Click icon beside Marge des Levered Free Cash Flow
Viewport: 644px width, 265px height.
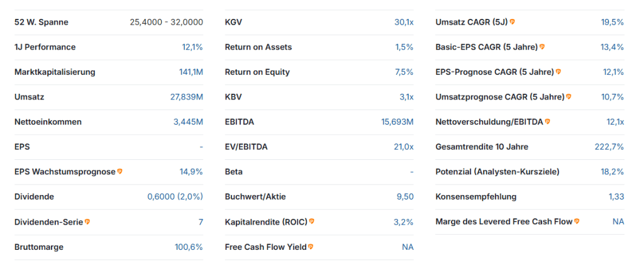pos(577,222)
